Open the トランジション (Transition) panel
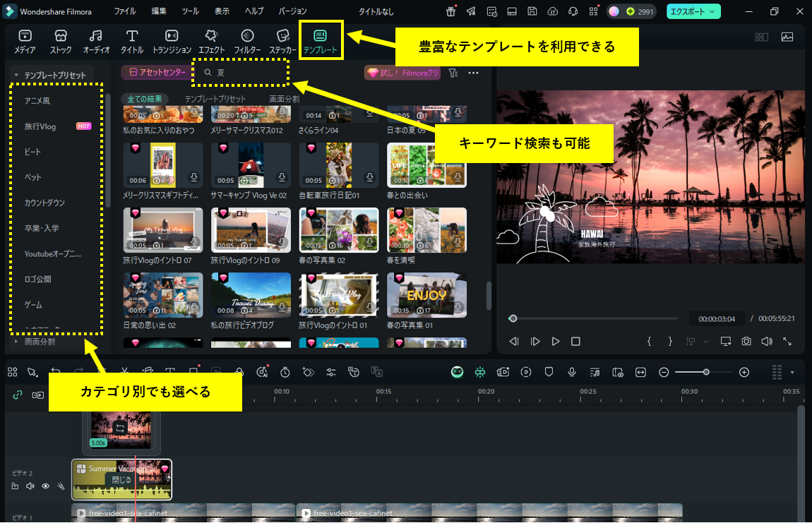 click(x=172, y=42)
